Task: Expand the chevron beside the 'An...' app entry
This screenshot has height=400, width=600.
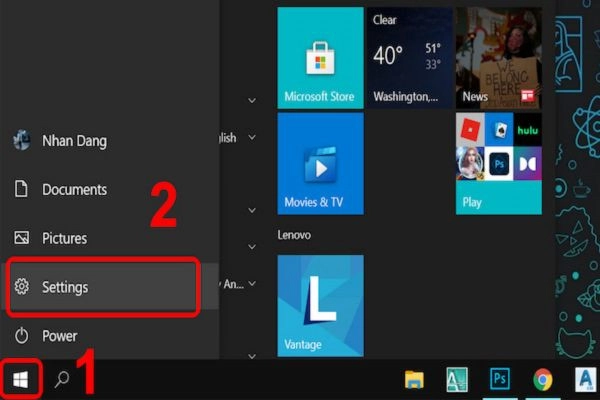Action: [x=252, y=284]
